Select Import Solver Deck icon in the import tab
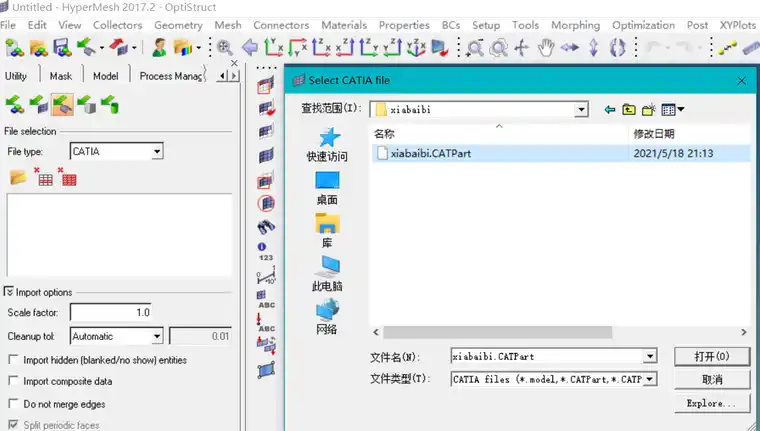This screenshot has width=760, height=431. pos(39,105)
